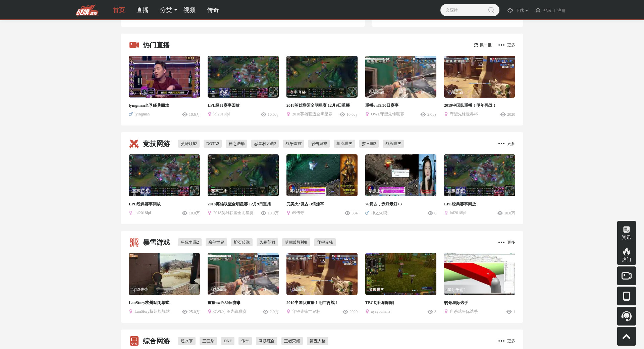Image resolution: width=644 pixels, height=349 pixels.
Task: Open the lyingman全季经典回放 stream title
Action: point(149,105)
